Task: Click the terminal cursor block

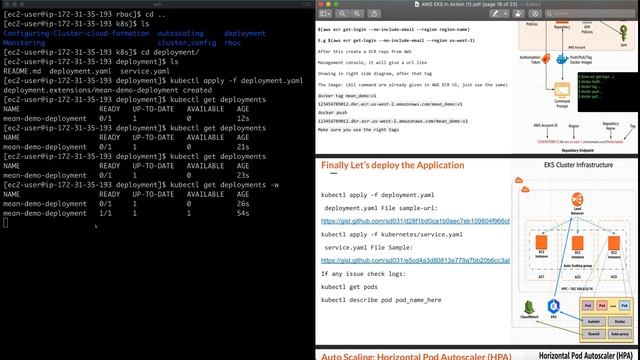Action: (5, 222)
